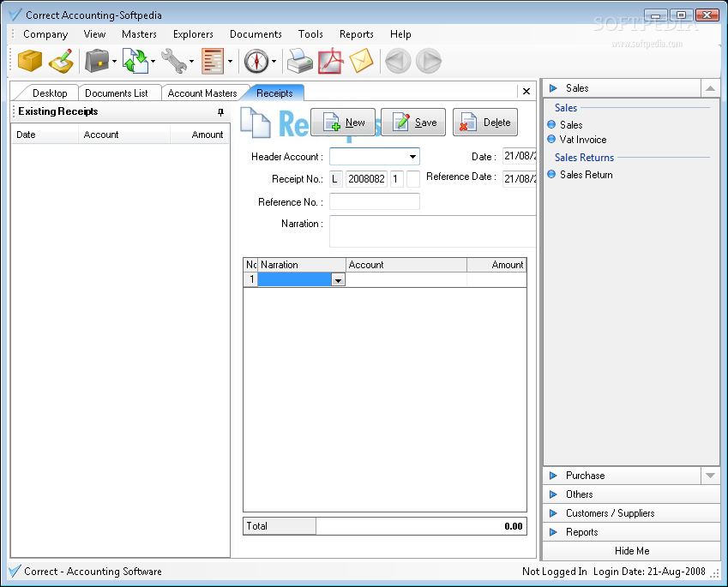The image size is (728, 587).
Task: Click the Amount column header in Existing Receipts
Action: point(199,135)
